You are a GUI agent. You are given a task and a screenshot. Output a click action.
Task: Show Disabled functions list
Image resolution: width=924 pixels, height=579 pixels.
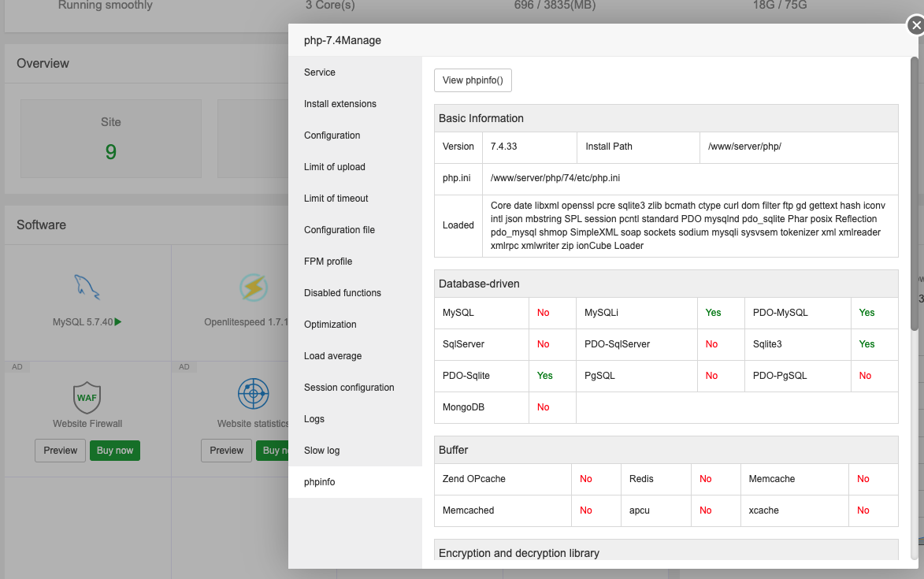[x=343, y=293]
